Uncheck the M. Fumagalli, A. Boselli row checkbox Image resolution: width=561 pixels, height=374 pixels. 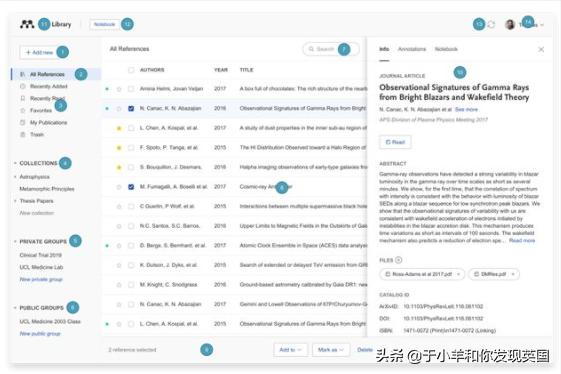pyautogui.click(x=131, y=187)
